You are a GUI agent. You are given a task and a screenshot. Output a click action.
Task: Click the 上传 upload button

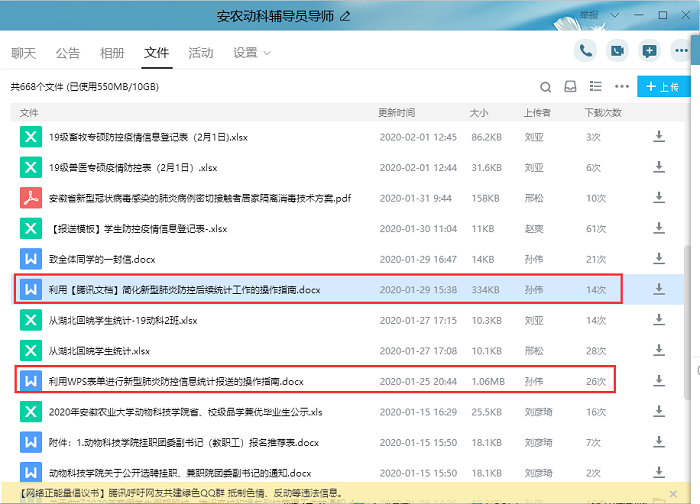pos(662,87)
